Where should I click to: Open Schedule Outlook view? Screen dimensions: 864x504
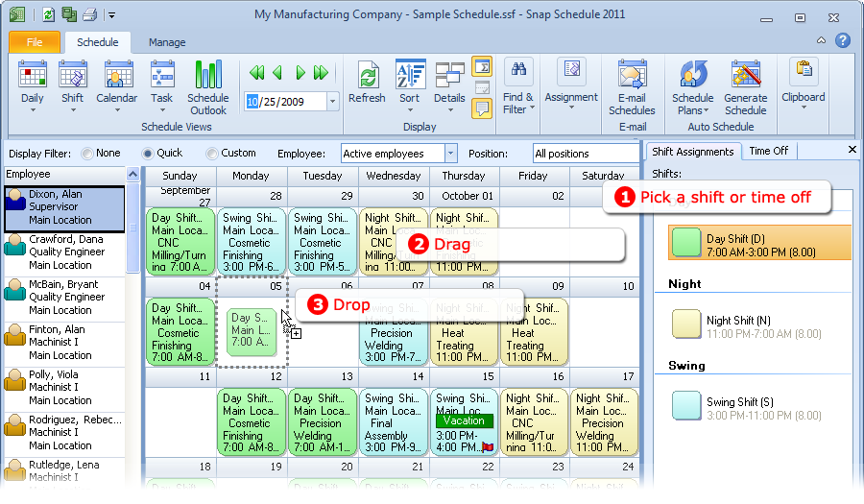click(207, 87)
